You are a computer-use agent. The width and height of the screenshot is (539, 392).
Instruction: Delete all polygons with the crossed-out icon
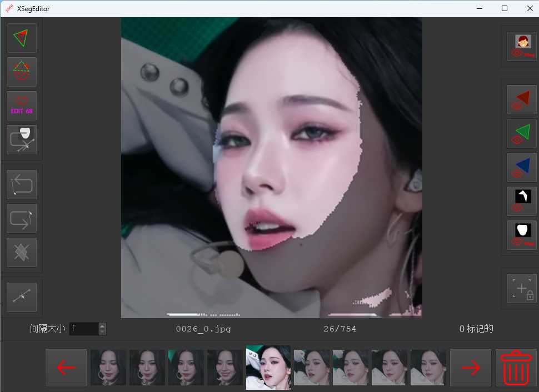pyautogui.click(x=21, y=253)
